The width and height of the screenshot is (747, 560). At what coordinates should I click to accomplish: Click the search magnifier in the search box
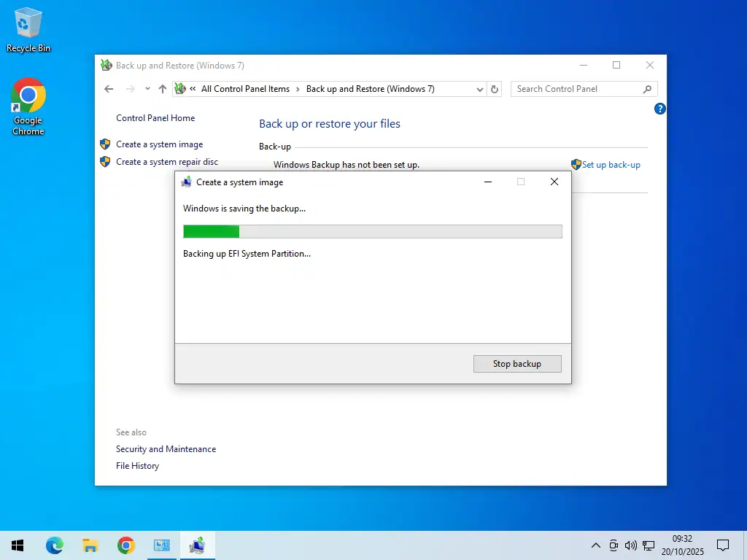(x=646, y=88)
